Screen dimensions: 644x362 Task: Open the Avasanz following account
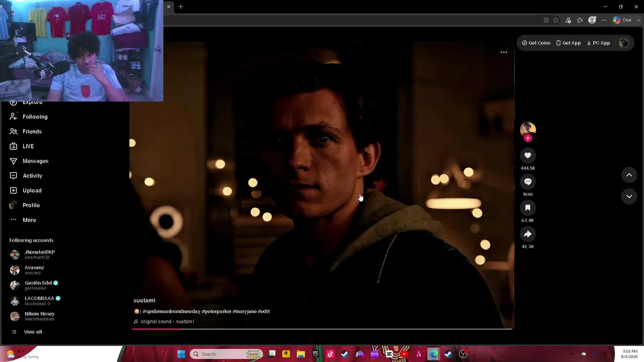[33, 270]
